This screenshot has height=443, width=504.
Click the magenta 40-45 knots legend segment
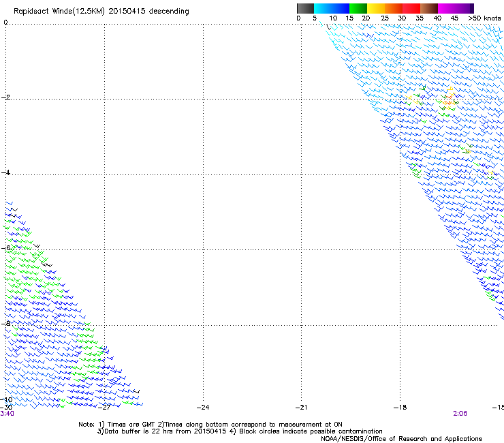pyautogui.click(x=447, y=8)
